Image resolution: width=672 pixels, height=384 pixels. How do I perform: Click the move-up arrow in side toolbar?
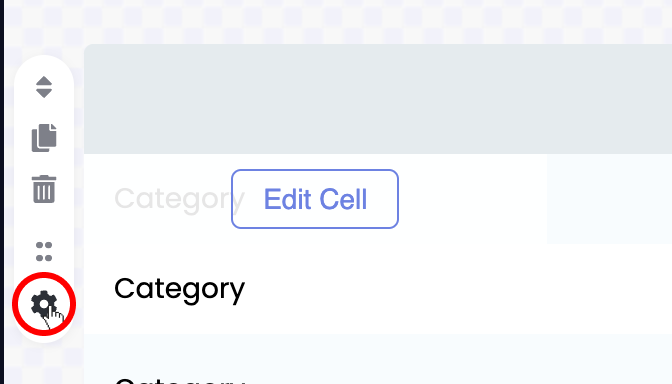tap(44, 81)
